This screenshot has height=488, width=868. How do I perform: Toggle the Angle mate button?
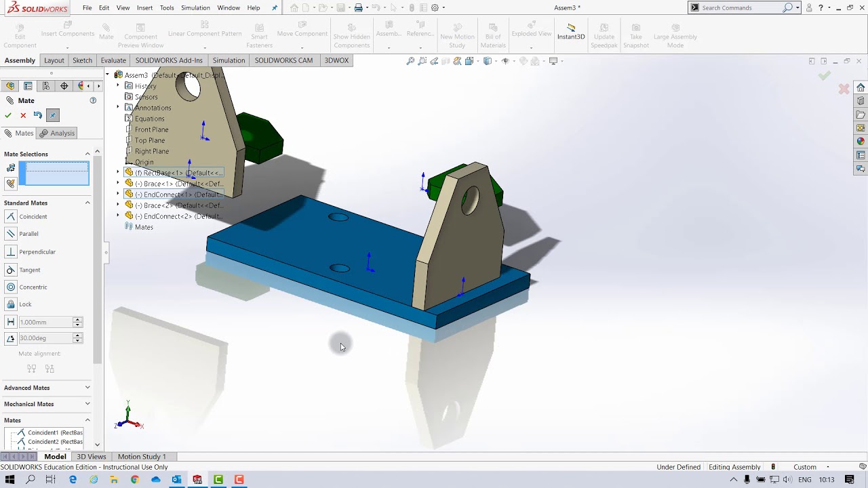[11, 338]
